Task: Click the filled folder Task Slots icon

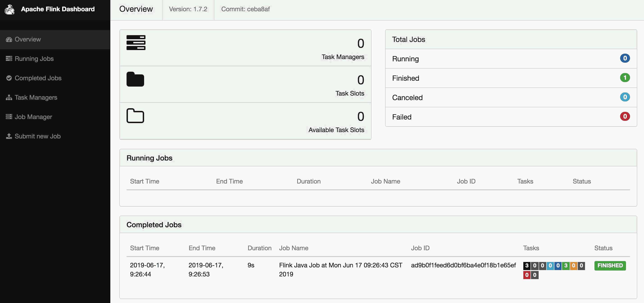Action: pos(135,79)
